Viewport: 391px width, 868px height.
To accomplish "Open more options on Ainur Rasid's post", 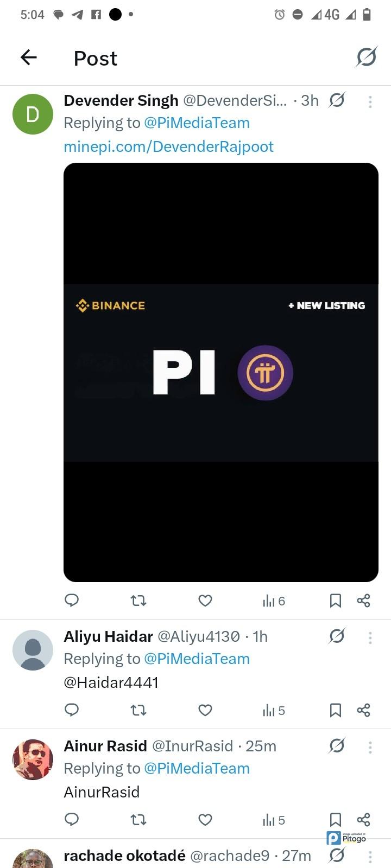I will (370, 747).
